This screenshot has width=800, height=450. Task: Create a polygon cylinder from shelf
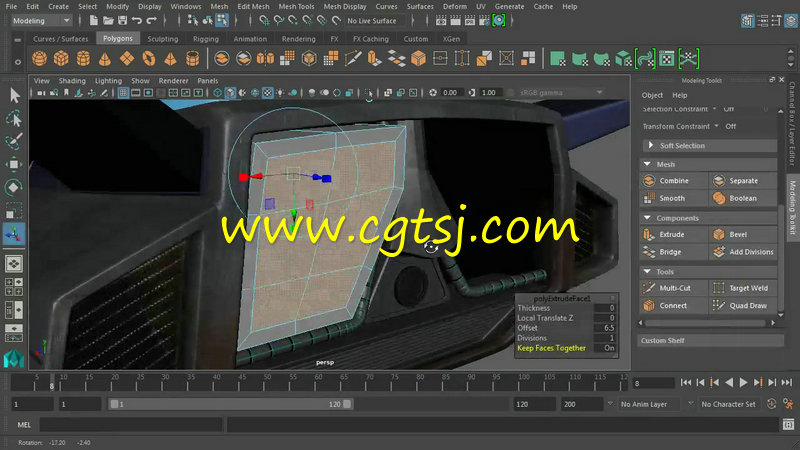click(83, 59)
